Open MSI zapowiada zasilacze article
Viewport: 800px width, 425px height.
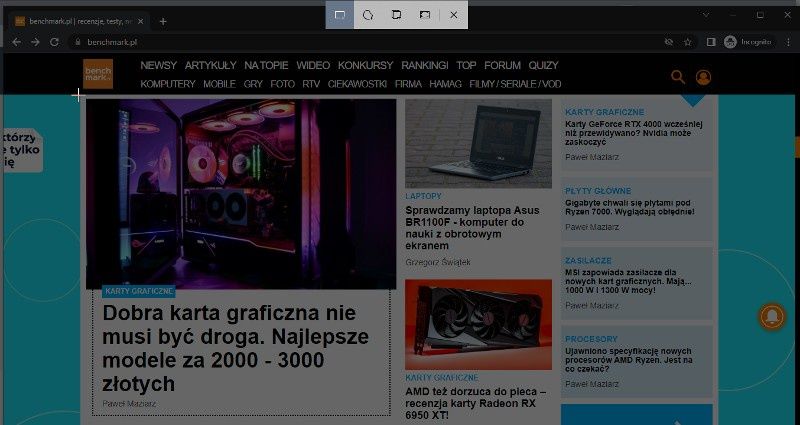(628, 282)
